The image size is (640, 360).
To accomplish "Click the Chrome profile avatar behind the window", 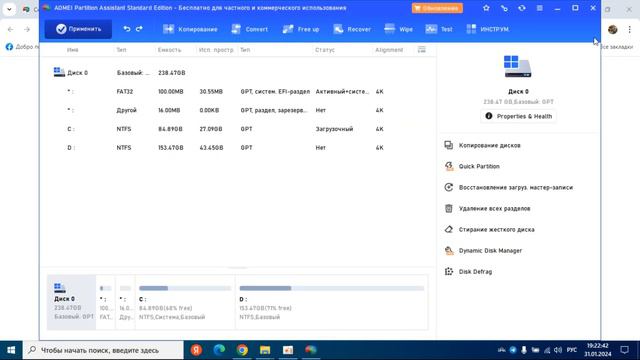I will pyautogui.click(x=612, y=29).
